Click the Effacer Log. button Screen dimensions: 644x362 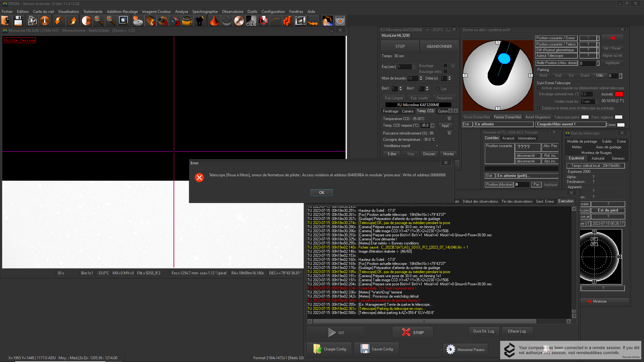click(x=517, y=331)
